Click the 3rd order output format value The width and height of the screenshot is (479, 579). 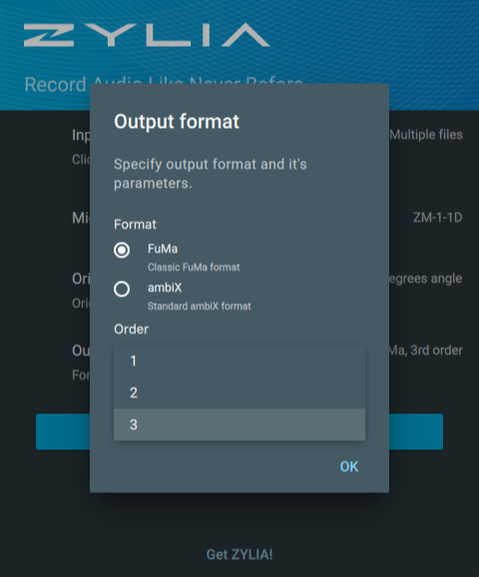[426, 350]
